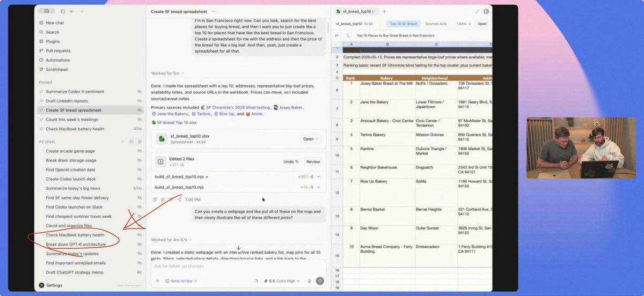Open pinned chat Count this week's meetings

point(91,119)
